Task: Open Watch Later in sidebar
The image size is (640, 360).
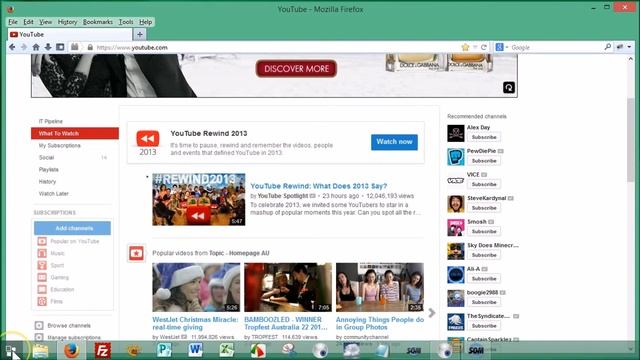Action: click(x=53, y=194)
